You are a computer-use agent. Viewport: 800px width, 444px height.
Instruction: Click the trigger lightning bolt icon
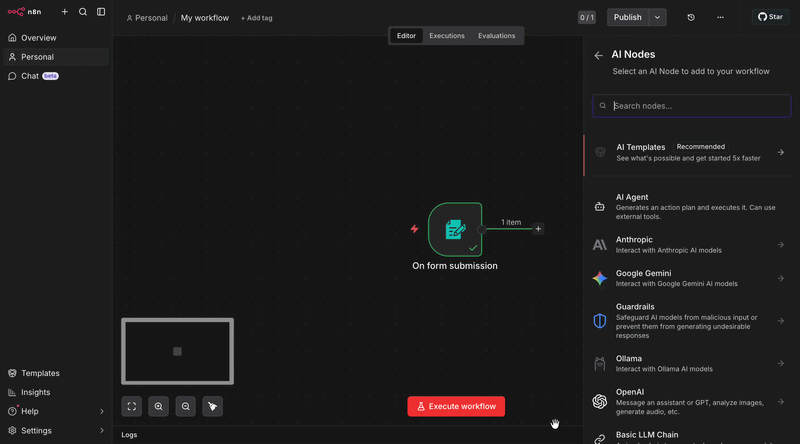coord(414,229)
